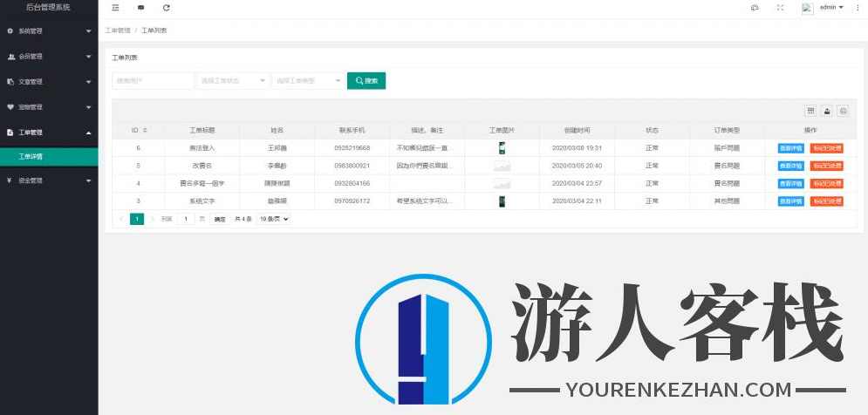
Task: Click the green 搜索 search button
Action: pyautogui.click(x=366, y=81)
